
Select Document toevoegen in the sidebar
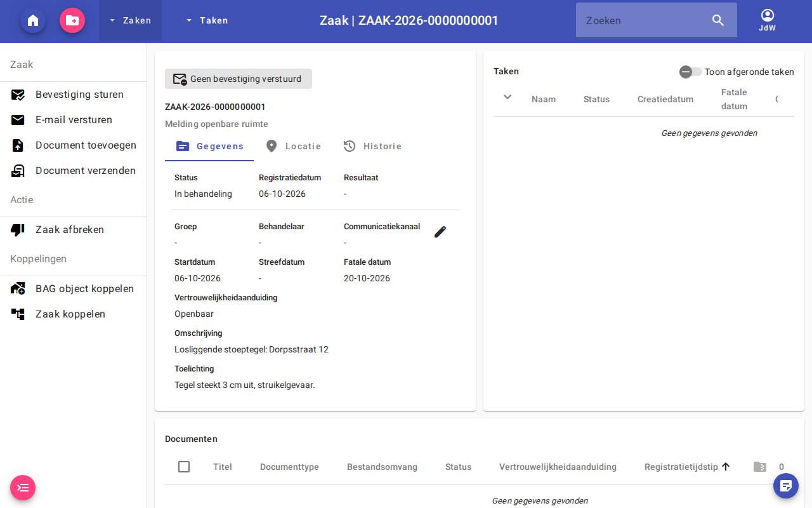tap(74, 145)
